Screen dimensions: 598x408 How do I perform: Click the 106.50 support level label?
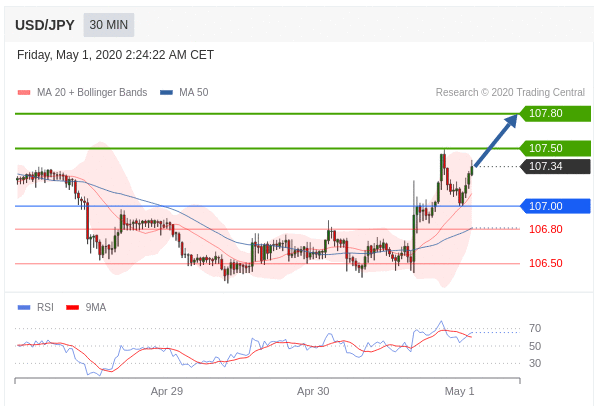coord(546,263)
